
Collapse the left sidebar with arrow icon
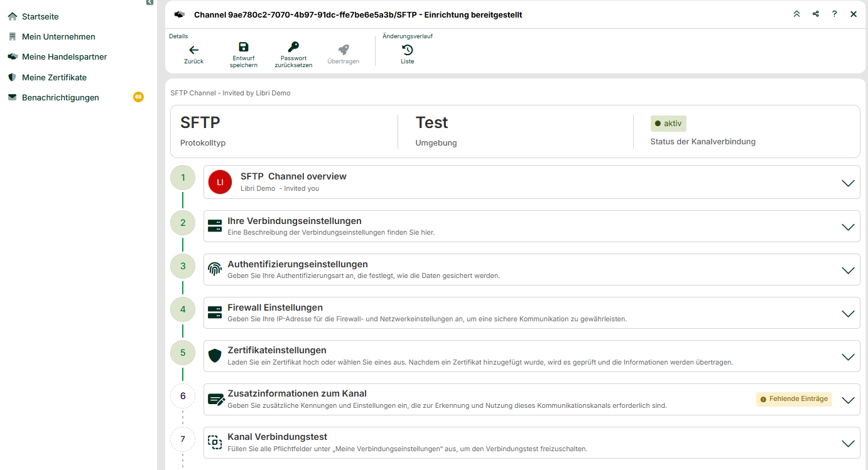[149, 3]
